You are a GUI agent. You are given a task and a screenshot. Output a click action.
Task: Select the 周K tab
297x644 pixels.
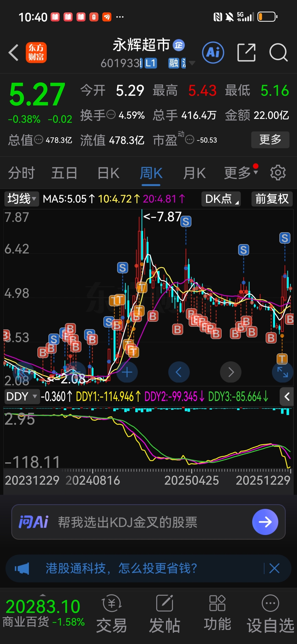151,173
